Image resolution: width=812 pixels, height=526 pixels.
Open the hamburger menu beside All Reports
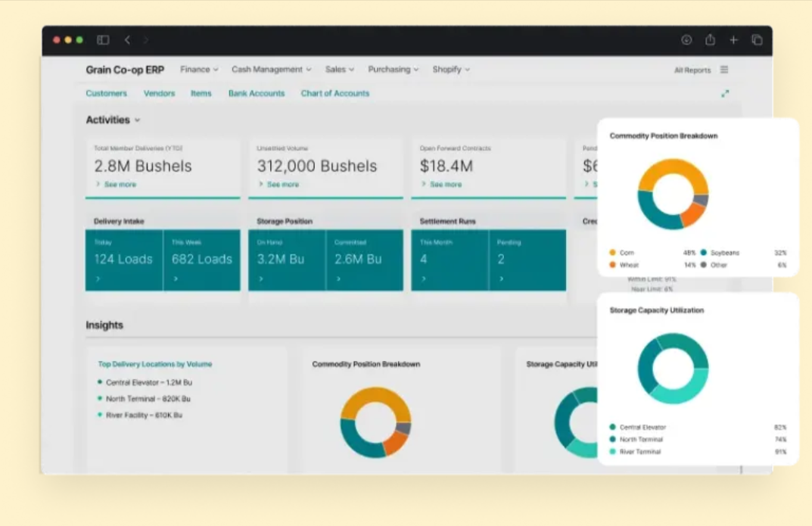point(724,70)
